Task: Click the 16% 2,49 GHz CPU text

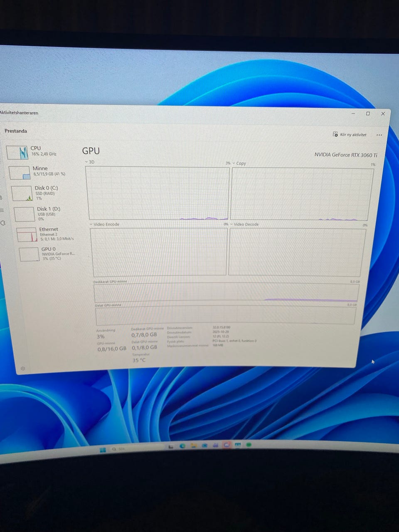Action: pyautogui.click(x=44, y=154)
